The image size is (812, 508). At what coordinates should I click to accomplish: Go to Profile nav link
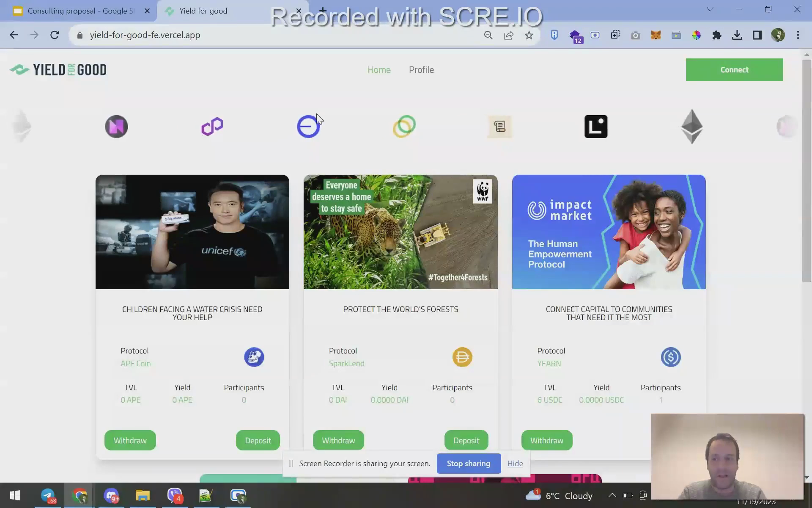coord(421,70)
